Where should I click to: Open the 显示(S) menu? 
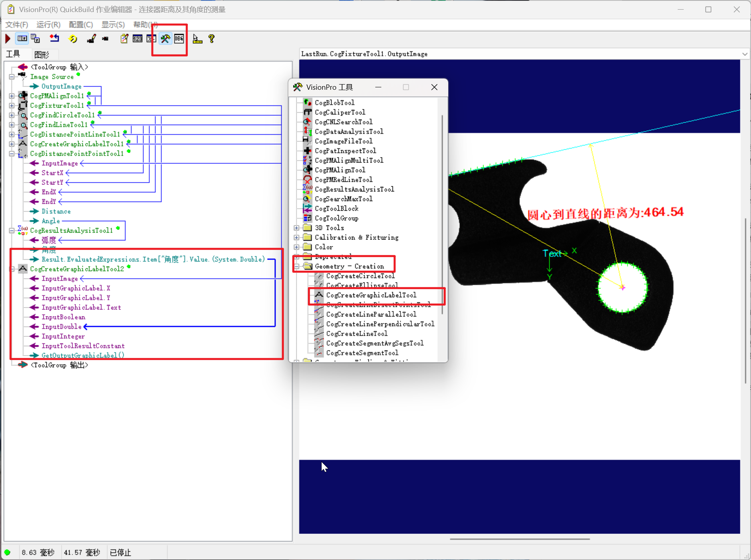[x=113, y=24]
